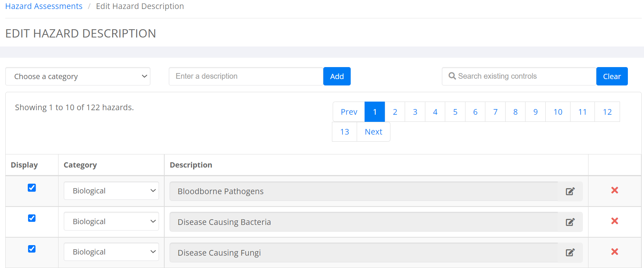Go to page 12 of hazards
This screenshot has width=644, height=268.
(607, 112)
